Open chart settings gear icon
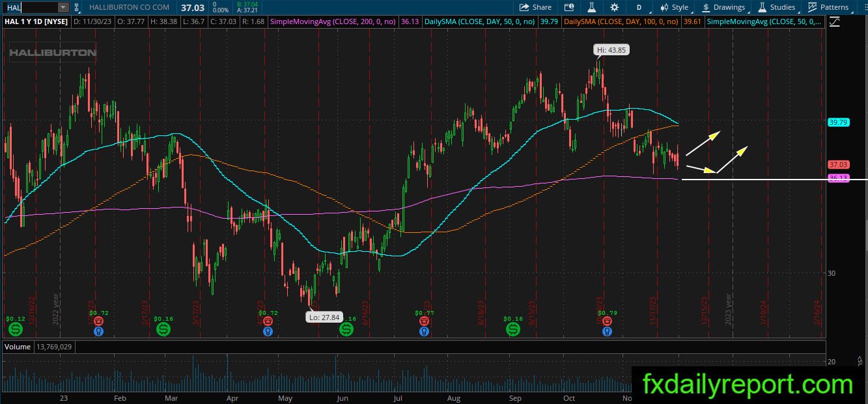Viewport: 868px width, 404px height. pos(615,7)
